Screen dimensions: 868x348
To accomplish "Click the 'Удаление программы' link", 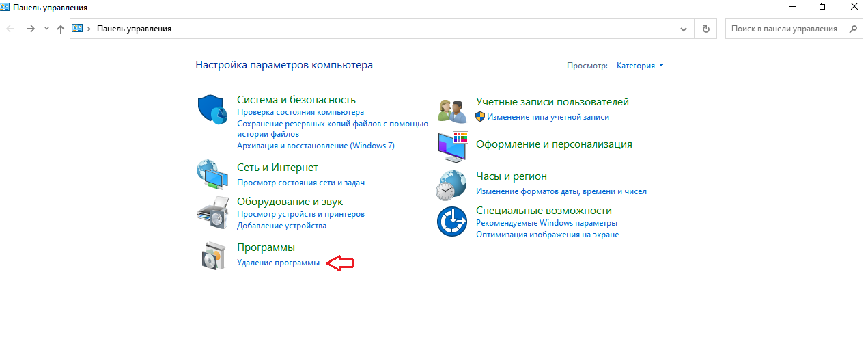I will coord(278,263).
